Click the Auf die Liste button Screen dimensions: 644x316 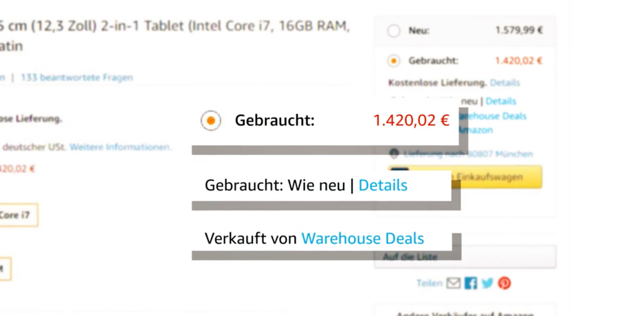pyautogui.click(x=464, y=257)
